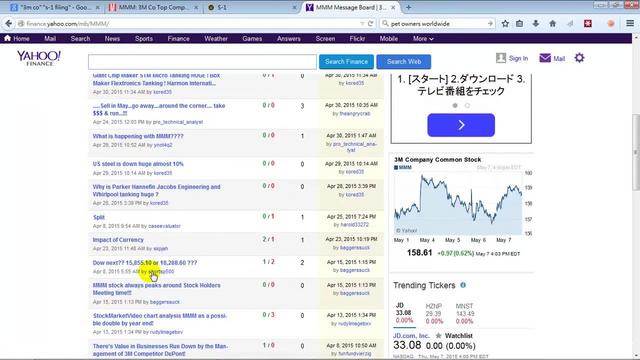Close the MMM Message Board tab

(x=393, y=7)
